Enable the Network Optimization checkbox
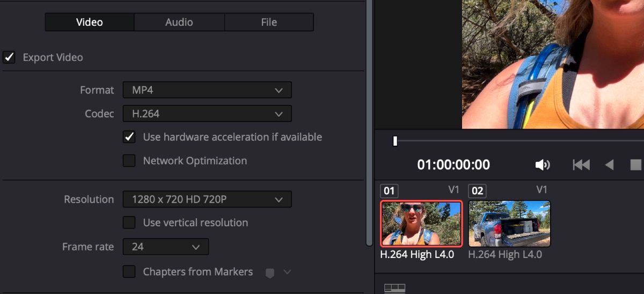 (129, 161)
